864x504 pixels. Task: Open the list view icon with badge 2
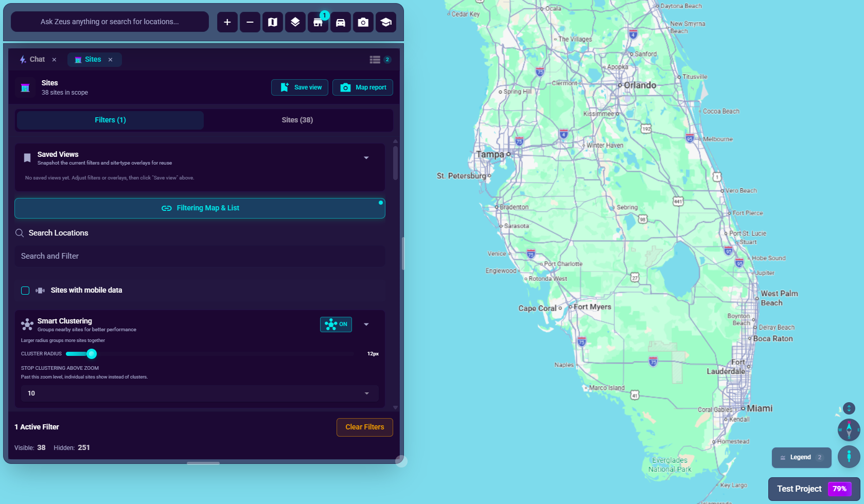click(x=380, y=60)
